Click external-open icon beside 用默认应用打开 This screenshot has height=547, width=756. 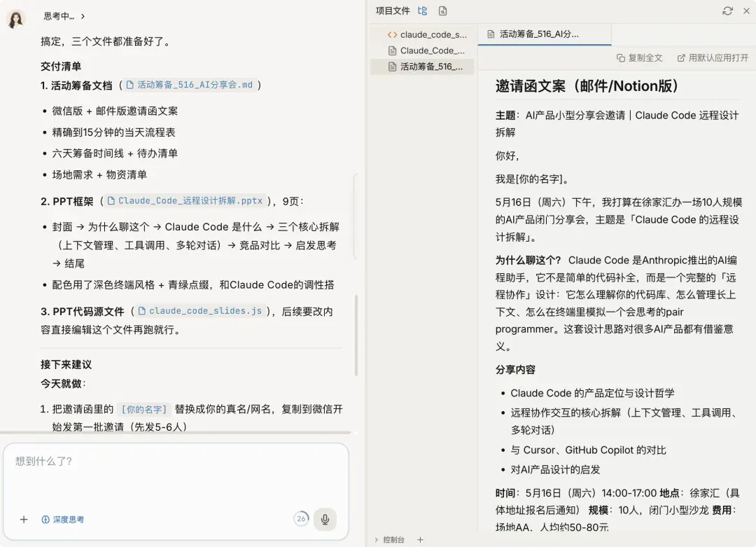point(681,58)
